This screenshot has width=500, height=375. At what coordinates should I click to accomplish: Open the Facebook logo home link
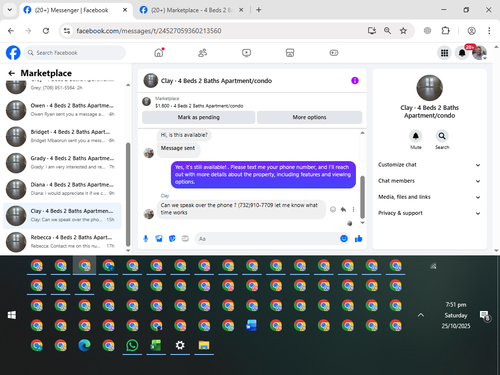coord(13,53)
